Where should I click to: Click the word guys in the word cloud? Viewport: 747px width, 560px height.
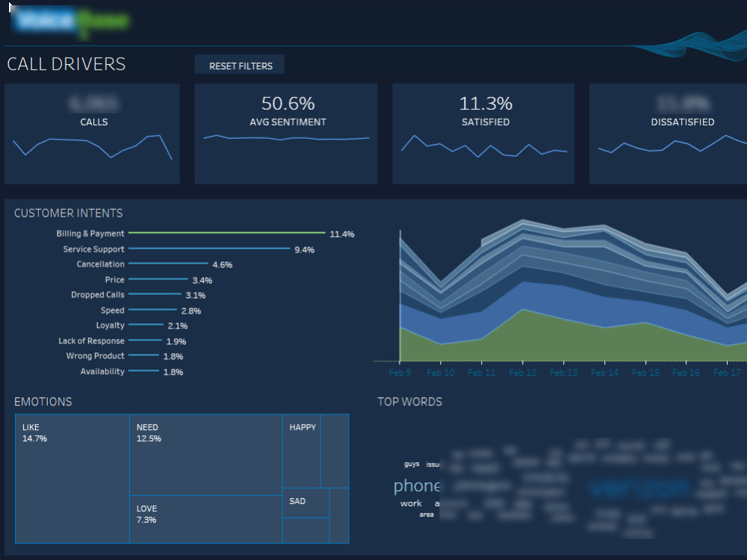pyautogui.click(x=411, y=463)
